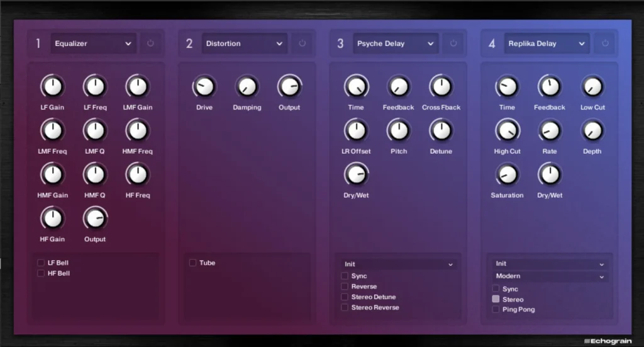Enable the Tube checkbox

click(192, 263)
